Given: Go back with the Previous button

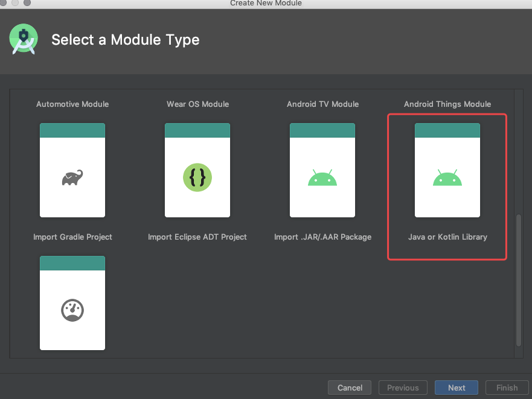Looking at the screenshot, I should point(403,388).
